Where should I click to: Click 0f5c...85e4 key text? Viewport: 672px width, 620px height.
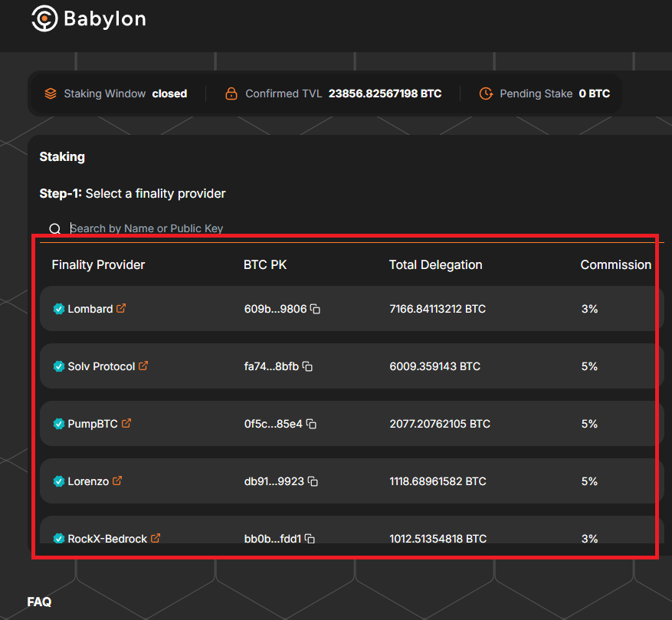click(273, 424)
